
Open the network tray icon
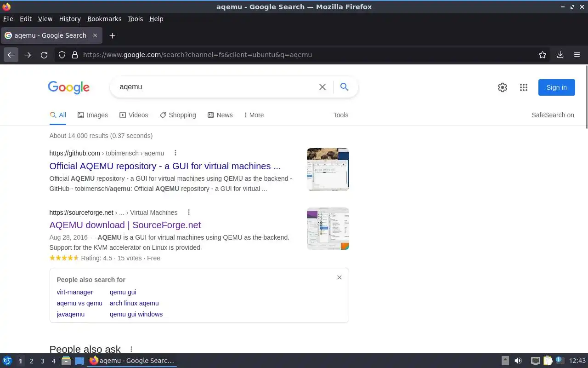tap(535, 361)
